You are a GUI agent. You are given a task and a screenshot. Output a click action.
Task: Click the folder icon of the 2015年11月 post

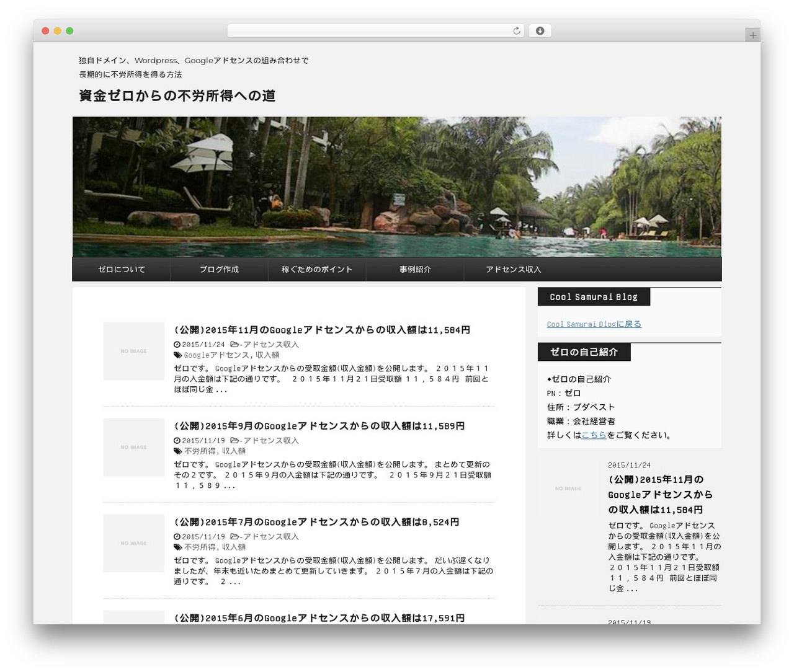coord(234,345)
